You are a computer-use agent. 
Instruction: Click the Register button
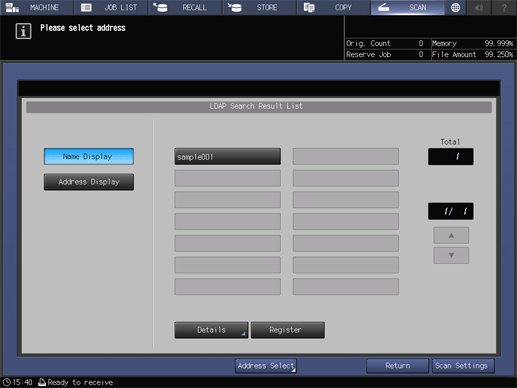288,330
